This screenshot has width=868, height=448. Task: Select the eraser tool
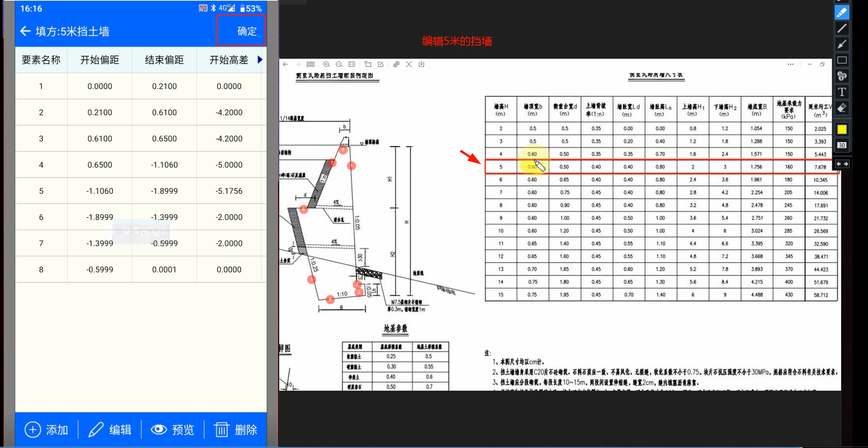(842, 108)
